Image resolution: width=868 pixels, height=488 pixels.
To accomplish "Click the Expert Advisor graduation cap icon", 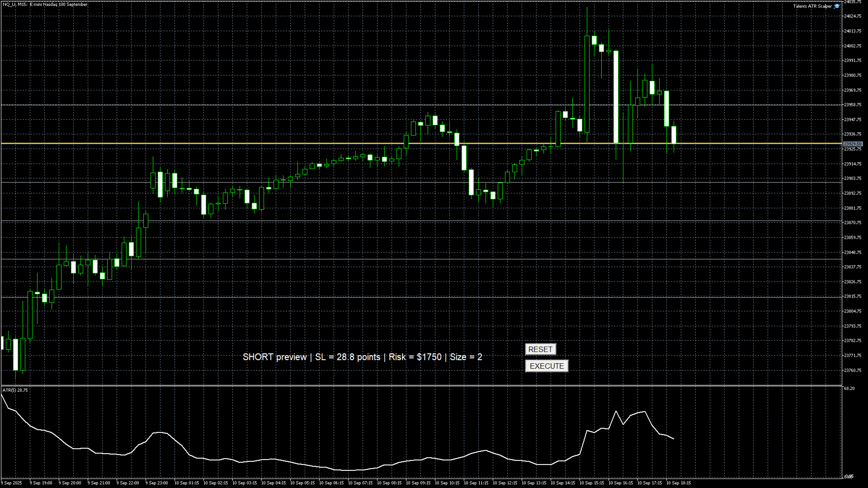I will [837, 6].
